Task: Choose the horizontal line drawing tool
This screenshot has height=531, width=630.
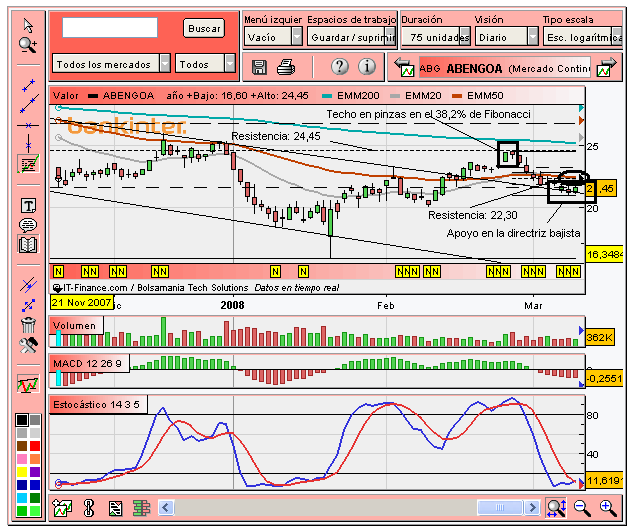Action: [28, 125]
